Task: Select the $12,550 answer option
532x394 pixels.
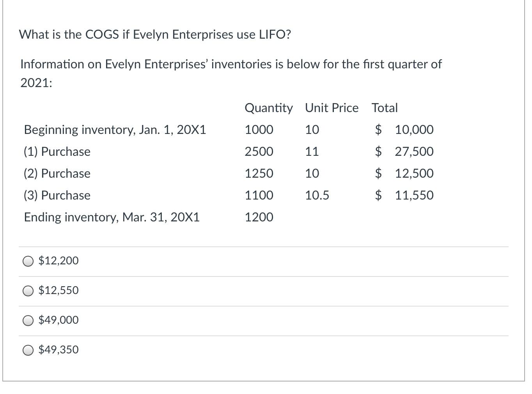Action: (x=28, y=291)
